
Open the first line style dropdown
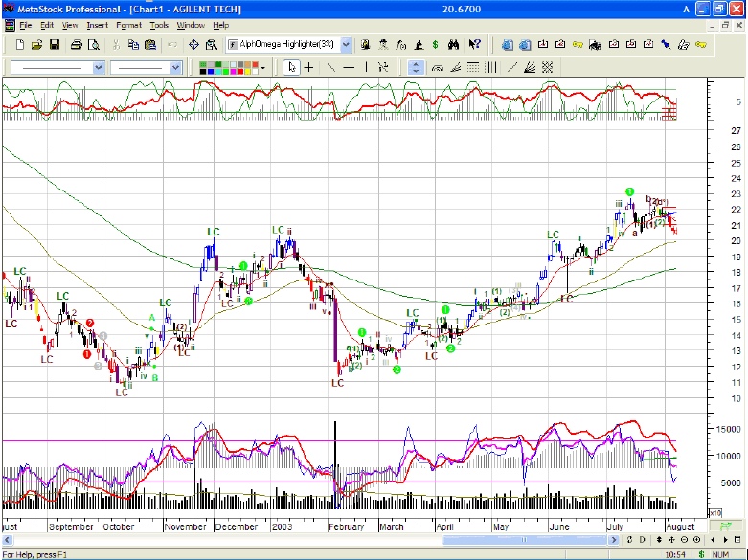coord(99,68)
